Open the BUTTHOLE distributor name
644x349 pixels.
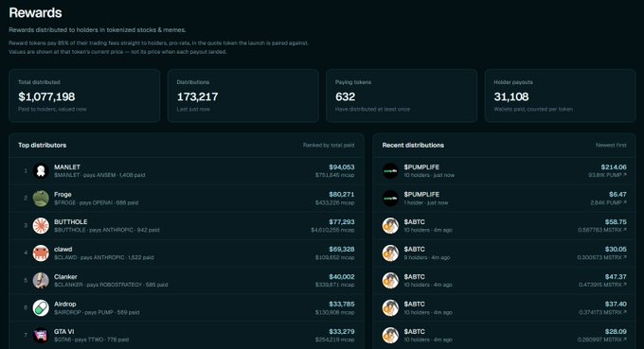click(x=71, y=222)
